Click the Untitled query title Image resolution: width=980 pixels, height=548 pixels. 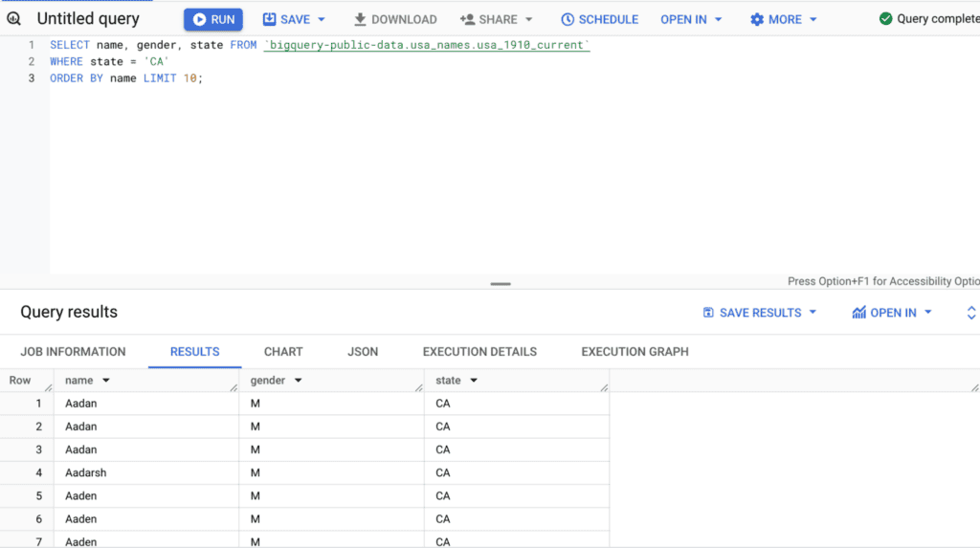[88, 19]
